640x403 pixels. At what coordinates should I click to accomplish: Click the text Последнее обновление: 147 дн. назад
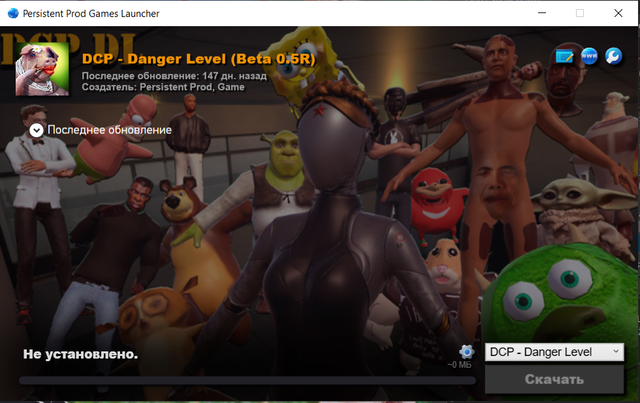[174, 76]
